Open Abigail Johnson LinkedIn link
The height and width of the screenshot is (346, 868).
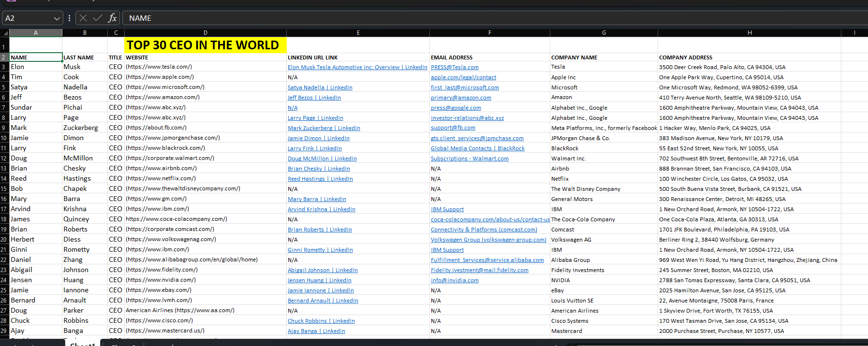(x=323, y=270)
